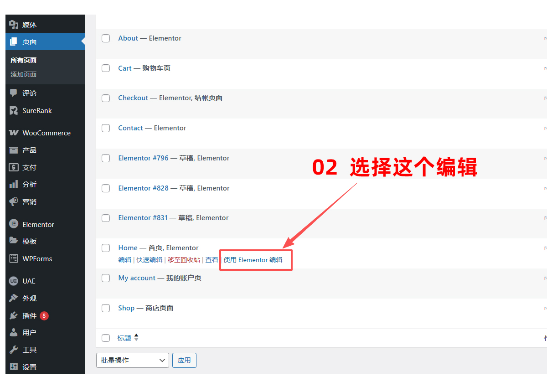This screenshot has width=547, height=392.
Task: Open the 模板 folder icon
Action: [14, 241]
